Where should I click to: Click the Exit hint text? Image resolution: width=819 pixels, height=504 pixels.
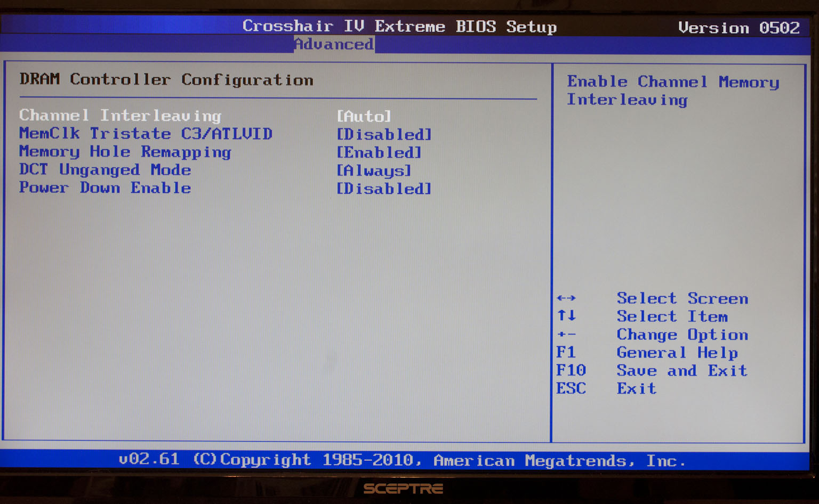[637, 389]
